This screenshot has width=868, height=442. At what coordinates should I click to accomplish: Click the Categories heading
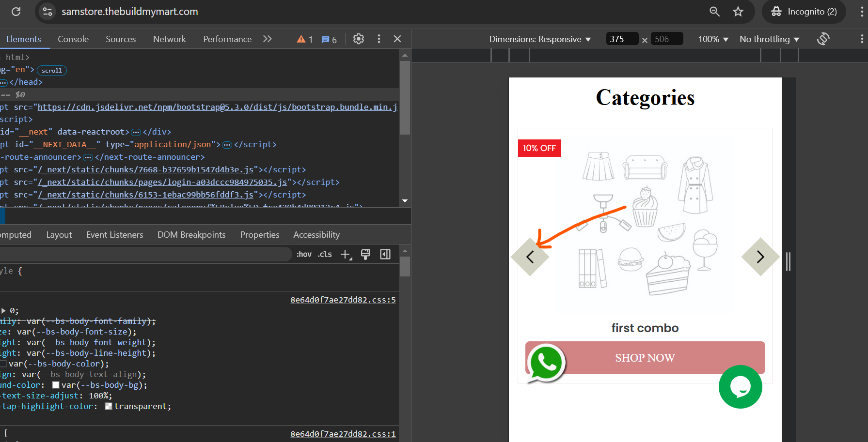pos(645,98)
